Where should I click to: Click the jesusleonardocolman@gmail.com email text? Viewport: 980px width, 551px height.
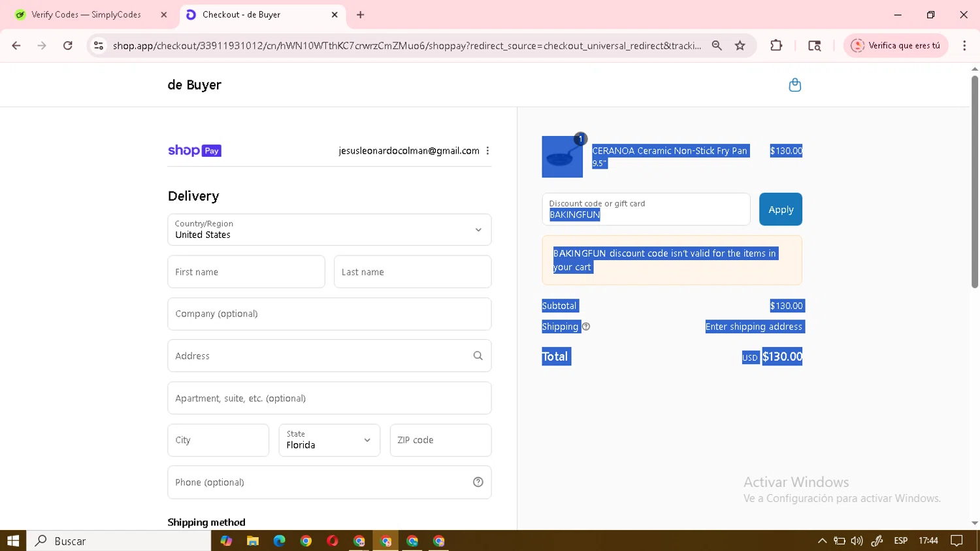click(409, 151)
